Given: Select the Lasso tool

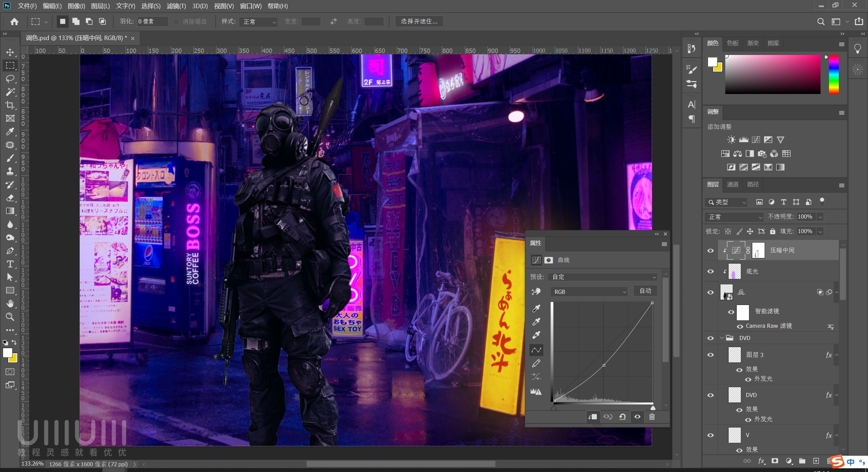Looking at the screenshot, I should coord(10,79).
